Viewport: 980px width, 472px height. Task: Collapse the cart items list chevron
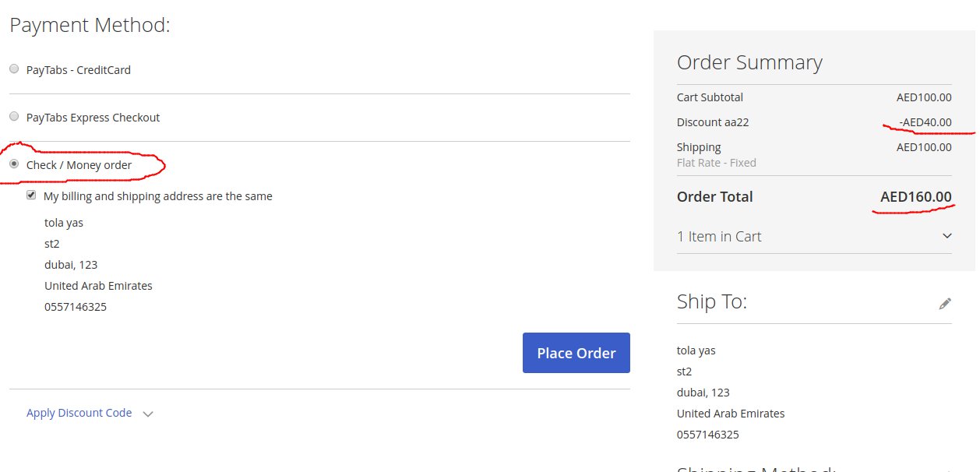pos(945,235)
